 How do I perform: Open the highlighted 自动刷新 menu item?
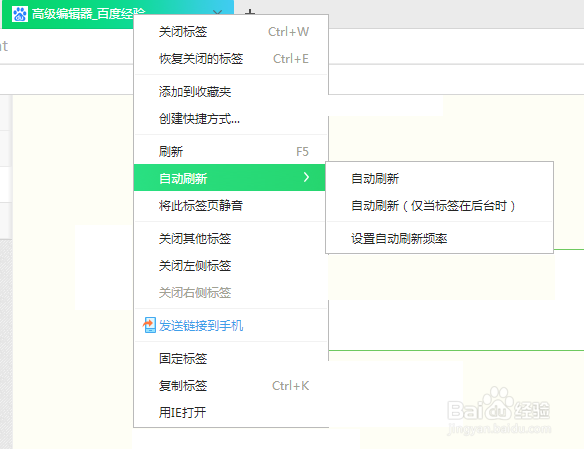pyautogui.click(x=229, y=178)
